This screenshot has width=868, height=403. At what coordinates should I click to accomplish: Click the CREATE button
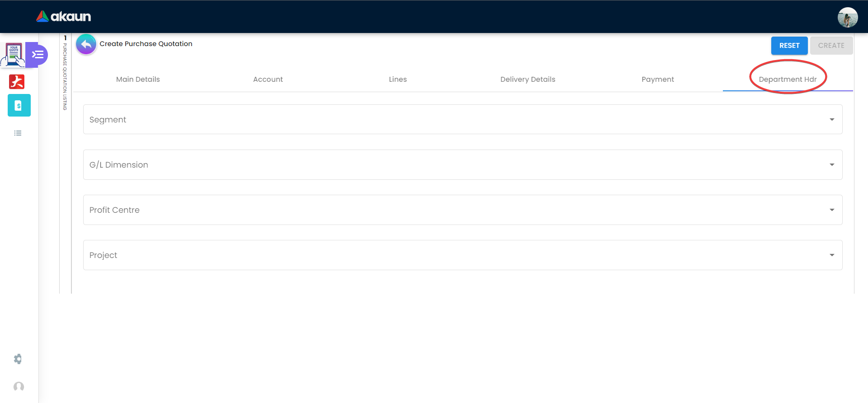831,46
